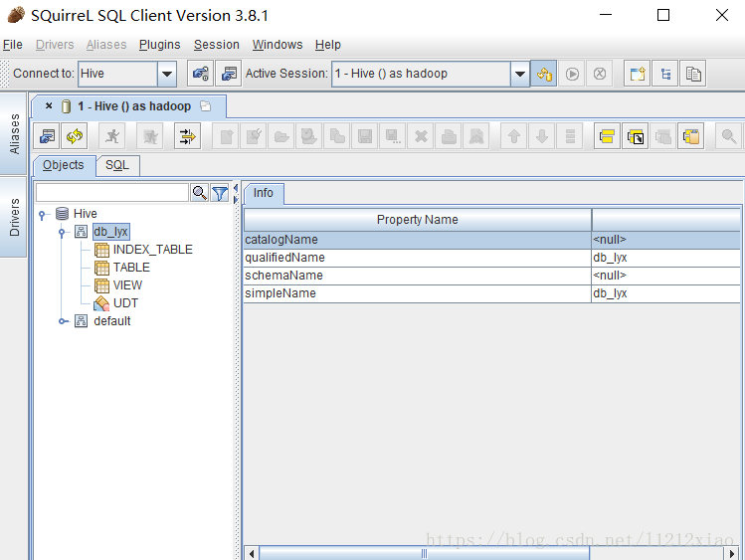Image resolution: width=745 pixels, height=560 pixels.
Task: Switch to the Objects tab
Action: [x=64, y=165]
